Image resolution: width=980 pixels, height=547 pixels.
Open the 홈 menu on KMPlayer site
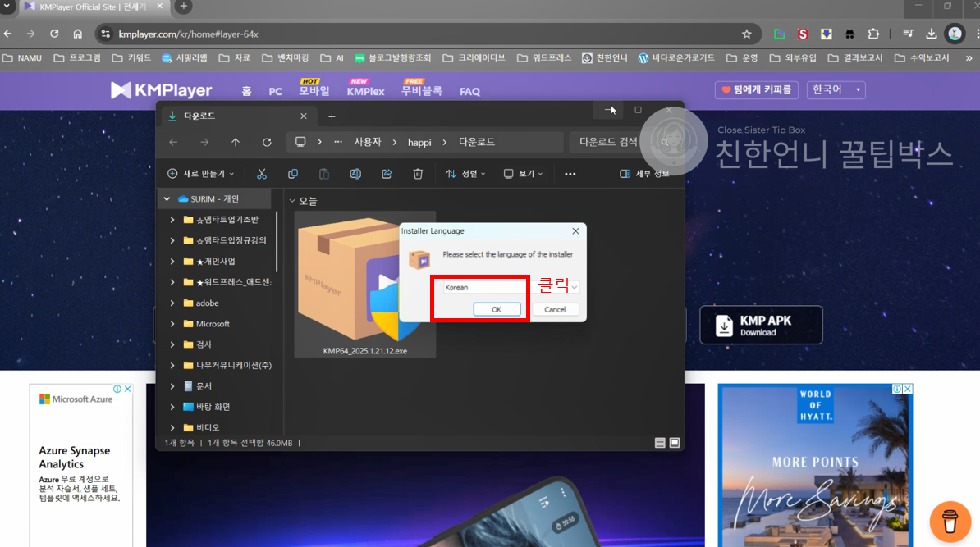click(x=246, y=91)
